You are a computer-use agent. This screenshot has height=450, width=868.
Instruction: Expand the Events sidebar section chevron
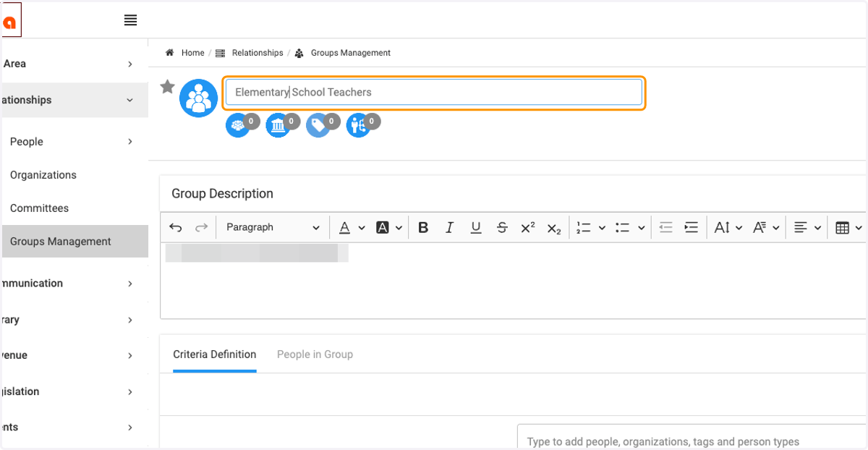pos(130,428)
